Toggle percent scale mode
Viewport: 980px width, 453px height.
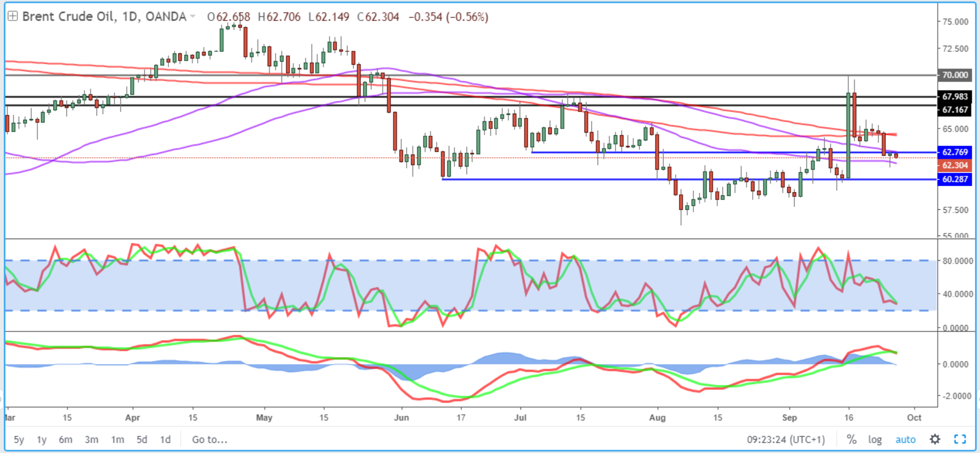point(852,439)
